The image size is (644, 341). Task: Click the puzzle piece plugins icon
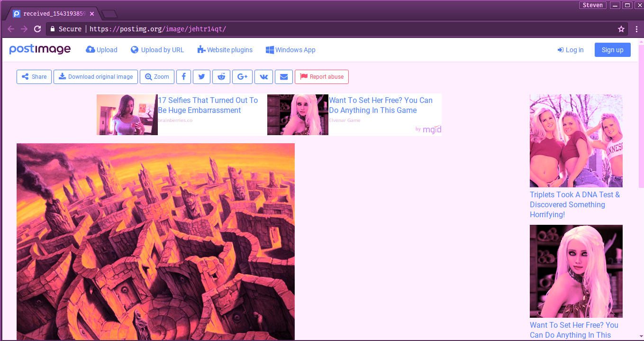pyautogui.click(x=201, y=50)
